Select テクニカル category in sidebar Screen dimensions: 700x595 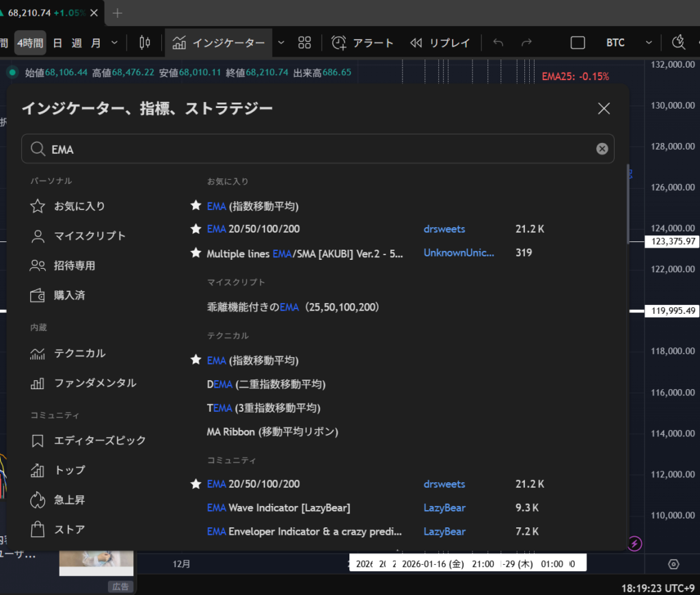coord(79,354)
